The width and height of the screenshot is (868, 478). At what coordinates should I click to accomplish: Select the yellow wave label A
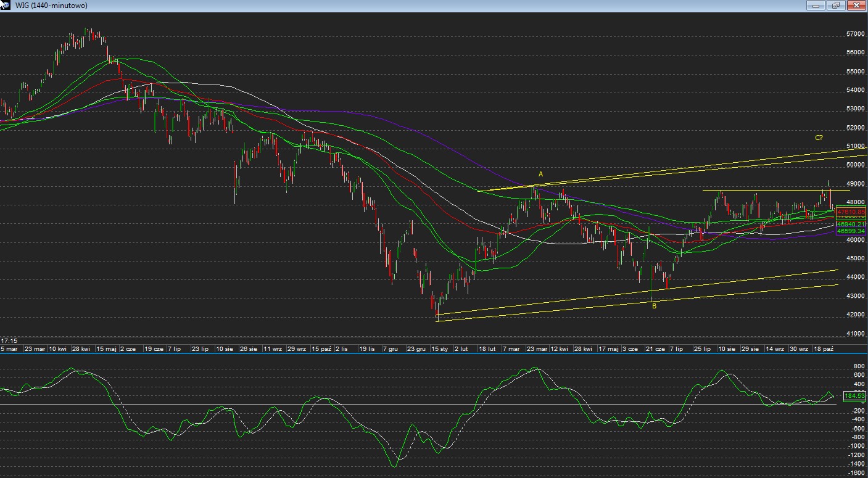(541, 175)
